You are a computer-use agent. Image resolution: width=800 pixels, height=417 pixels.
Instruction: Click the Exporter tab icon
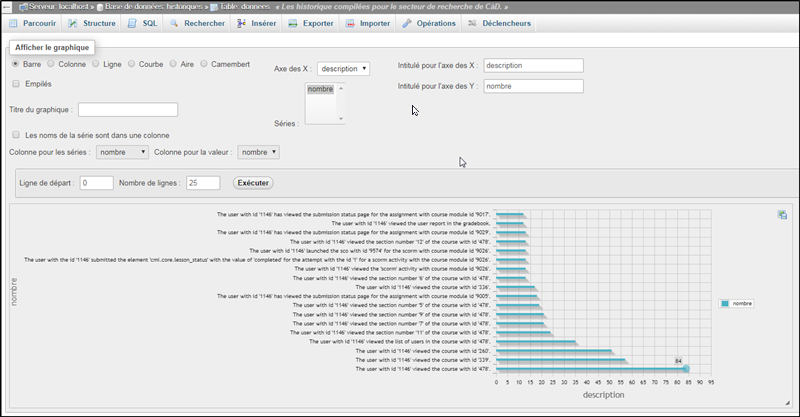pos(293,22)
